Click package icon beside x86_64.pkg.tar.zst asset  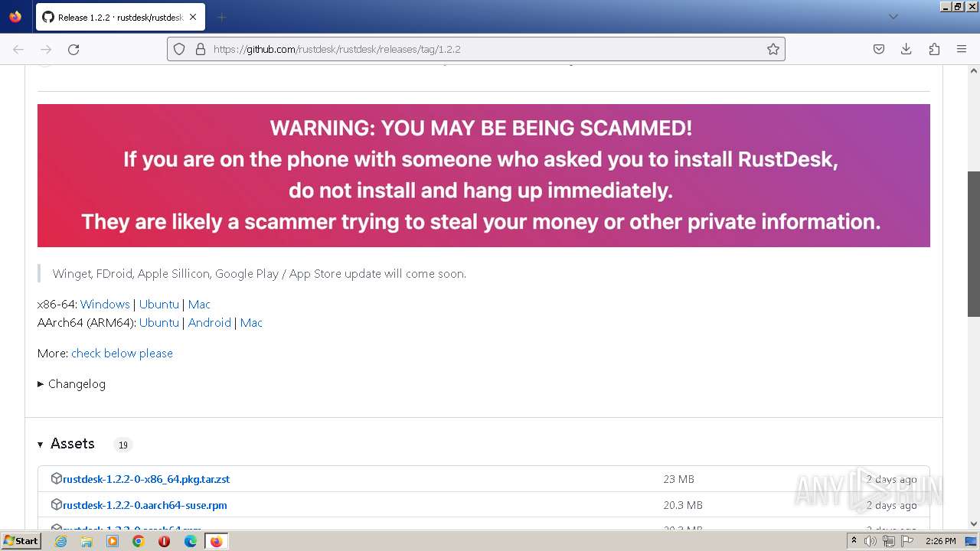pyautogui.click(x=56, y=478)
